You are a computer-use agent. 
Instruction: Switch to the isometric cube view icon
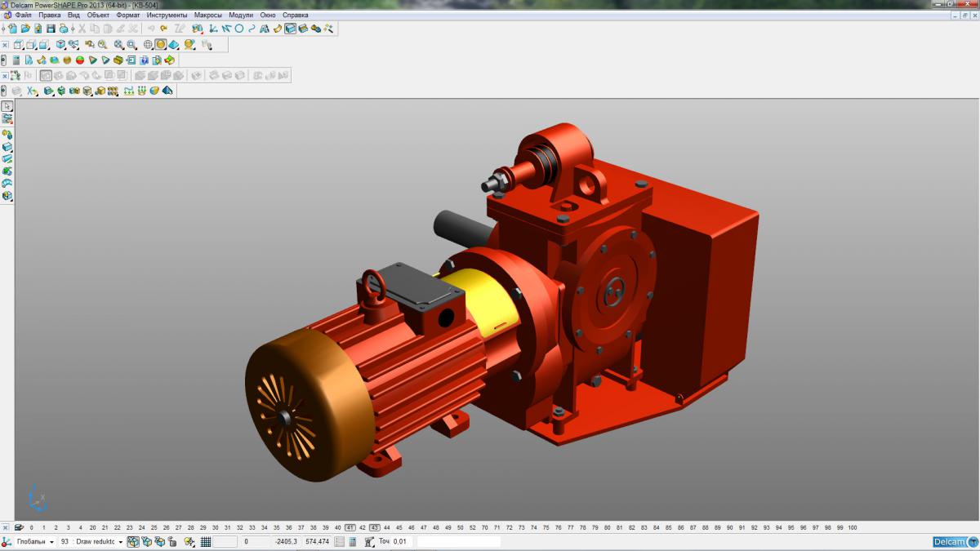click(60, 45)
